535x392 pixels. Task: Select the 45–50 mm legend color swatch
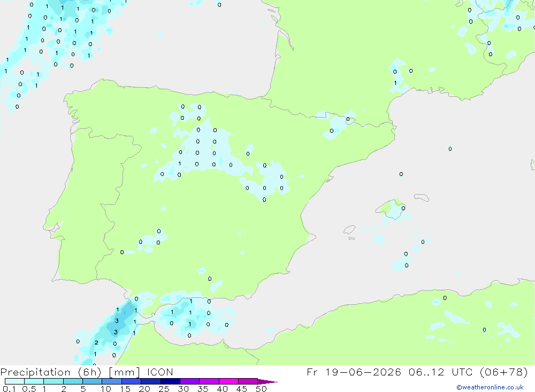click(248, 381)
